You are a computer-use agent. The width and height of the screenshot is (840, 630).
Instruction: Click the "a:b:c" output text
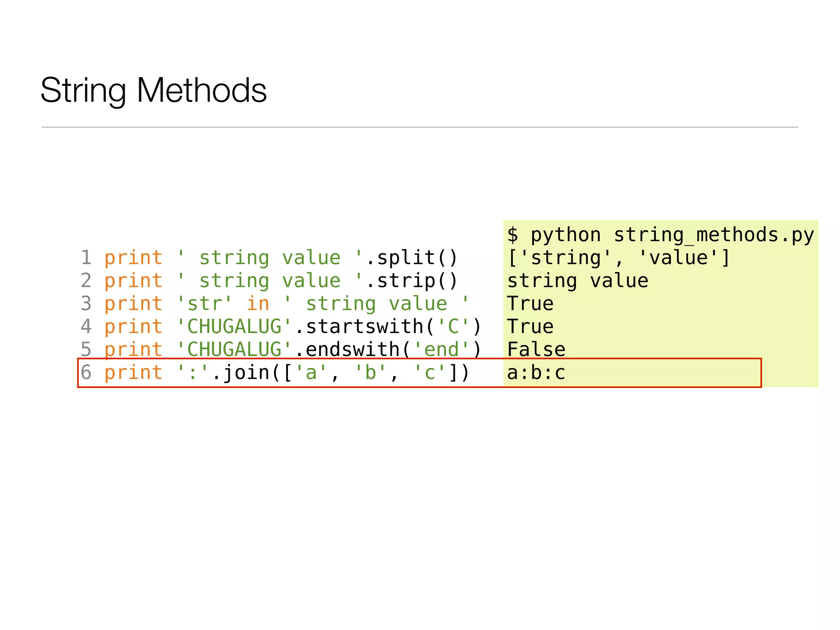click(x=536, y=373)
